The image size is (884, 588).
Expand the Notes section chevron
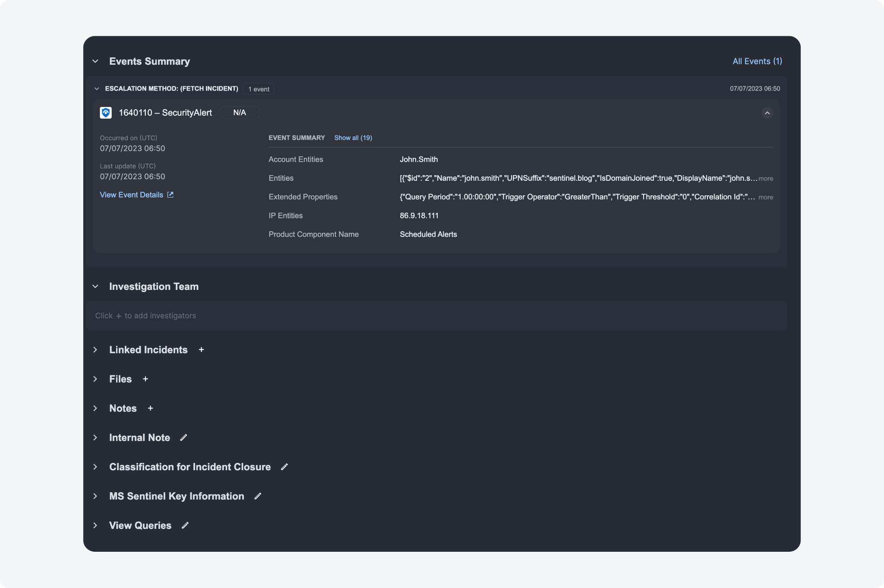coord(95,409)
